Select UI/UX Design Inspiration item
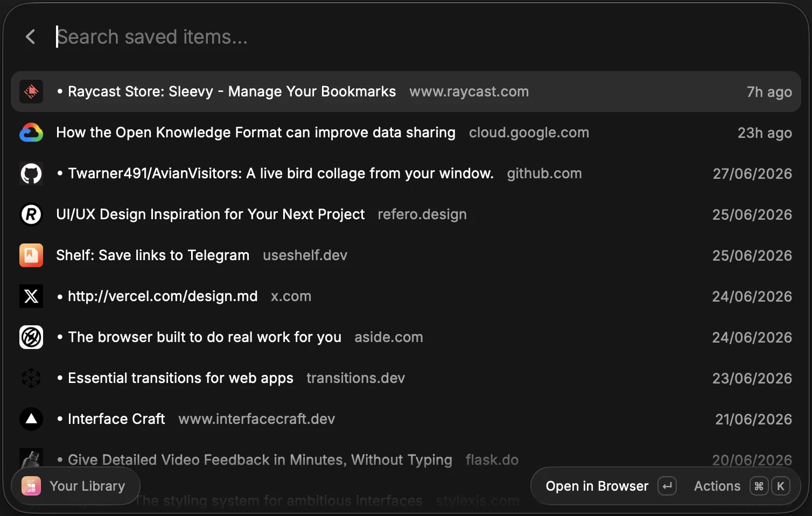This screenshot has width=812, height=516. (211, 214)
